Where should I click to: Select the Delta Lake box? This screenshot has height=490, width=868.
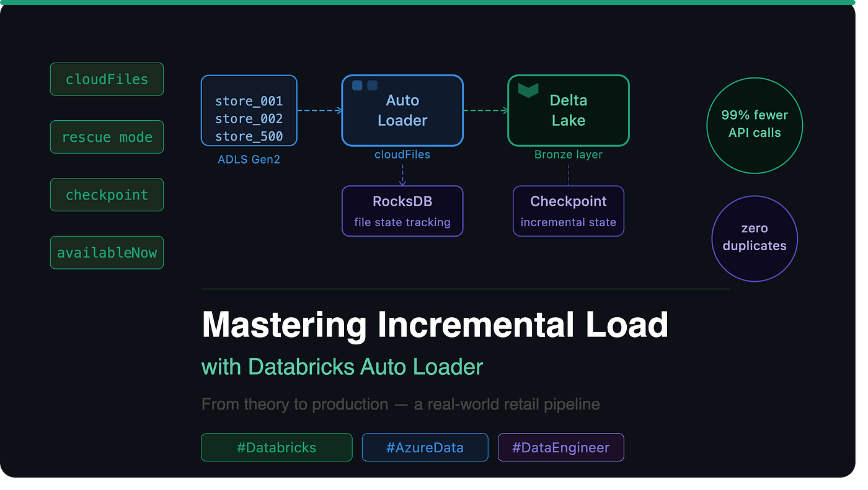[x=569, y=110]
